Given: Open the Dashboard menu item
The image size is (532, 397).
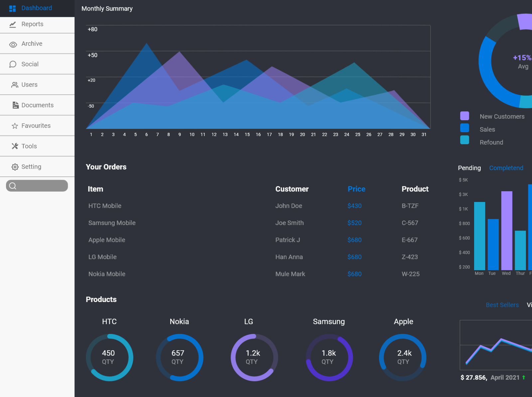Looking at the screenshot, I should point(37,8).
